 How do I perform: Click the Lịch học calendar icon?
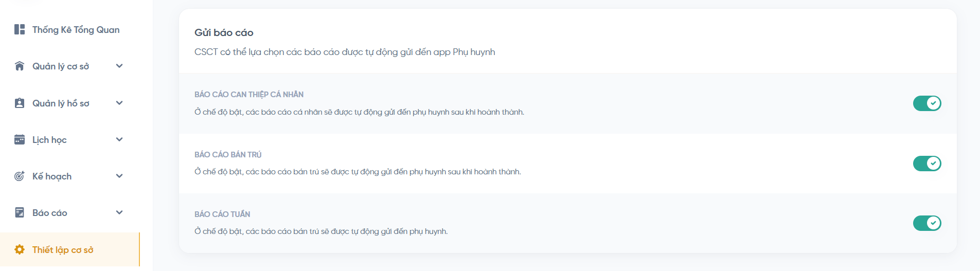(x=20, y=139)
